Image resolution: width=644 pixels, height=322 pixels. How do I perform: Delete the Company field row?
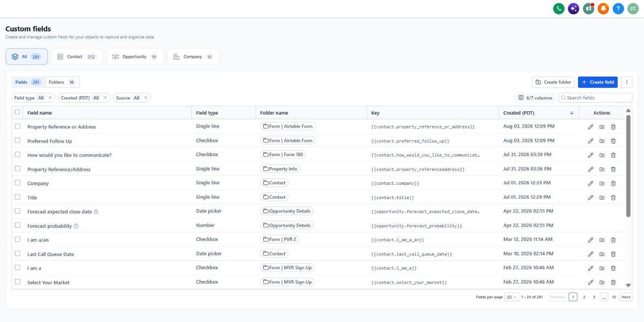pyautogui.click(x=613, y=183)
